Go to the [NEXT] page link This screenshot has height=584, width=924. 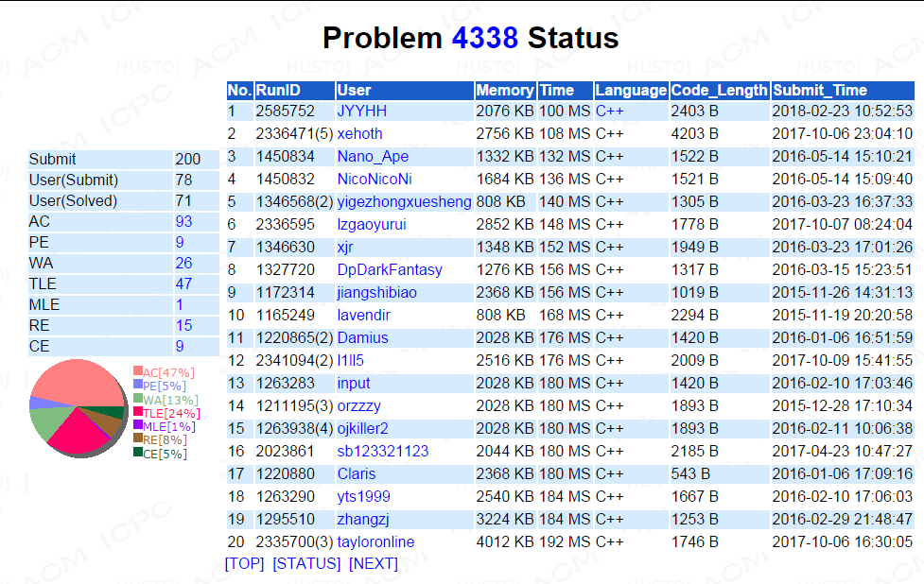[374, 563]
